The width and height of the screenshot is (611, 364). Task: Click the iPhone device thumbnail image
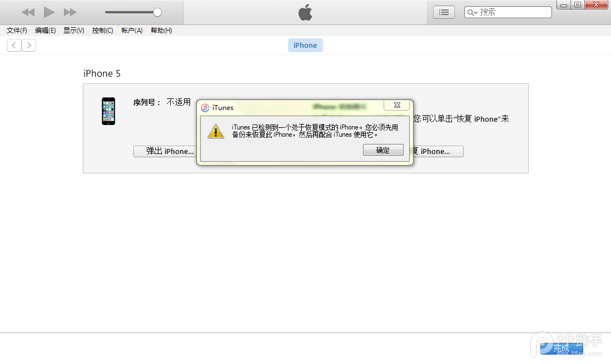[108, 111]
